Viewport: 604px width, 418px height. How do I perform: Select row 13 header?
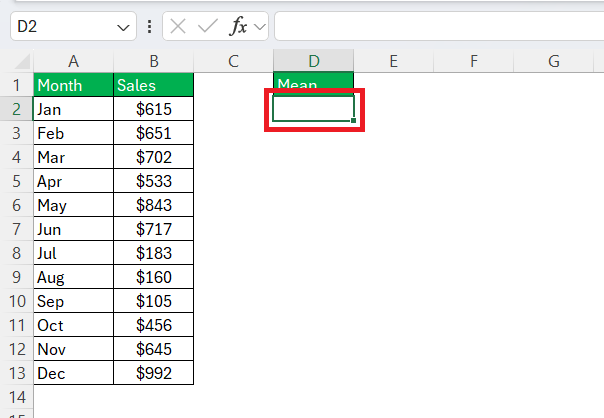click(x=17, y=373)
